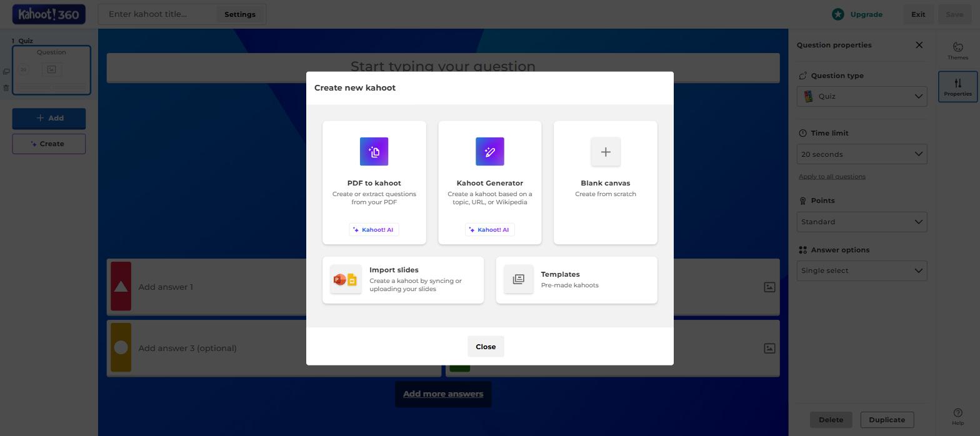Click the Upgrade star icon
980x436 pixels.
(838, 14)
